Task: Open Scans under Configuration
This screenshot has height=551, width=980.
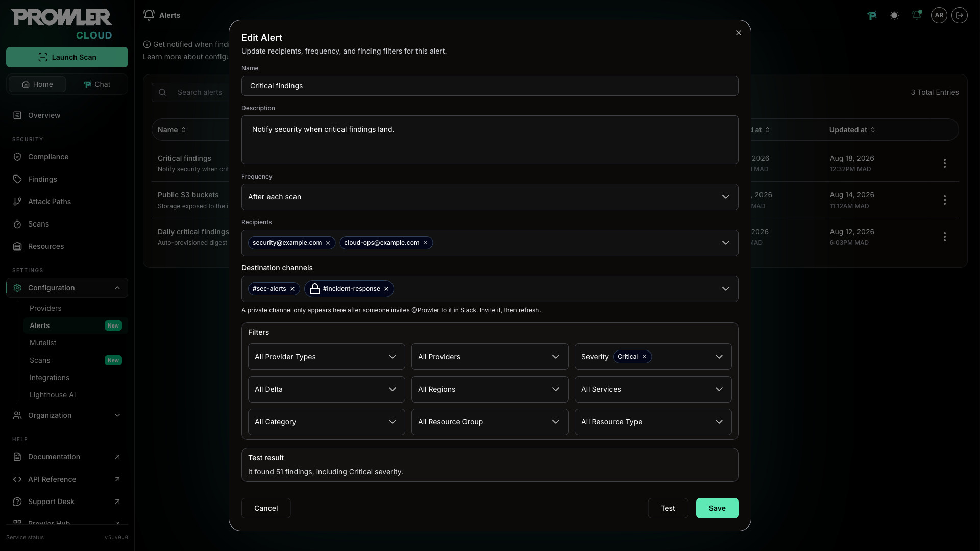Action: 76,360
